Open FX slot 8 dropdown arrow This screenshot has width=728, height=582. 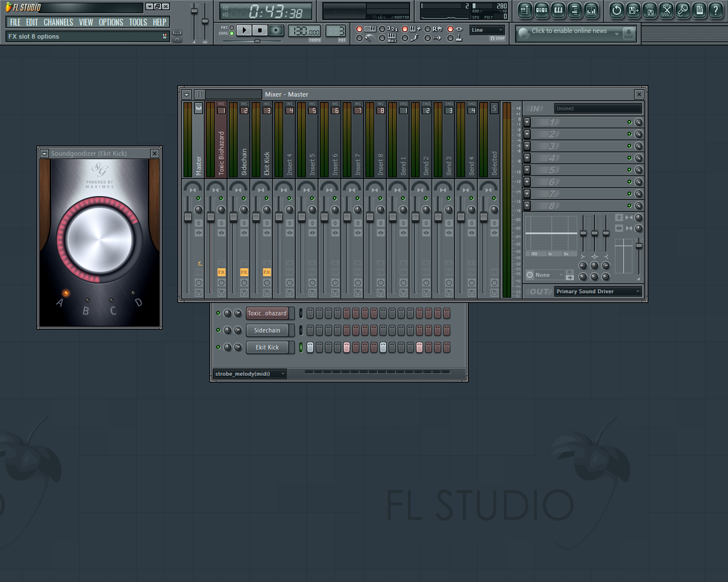[527, 206]
